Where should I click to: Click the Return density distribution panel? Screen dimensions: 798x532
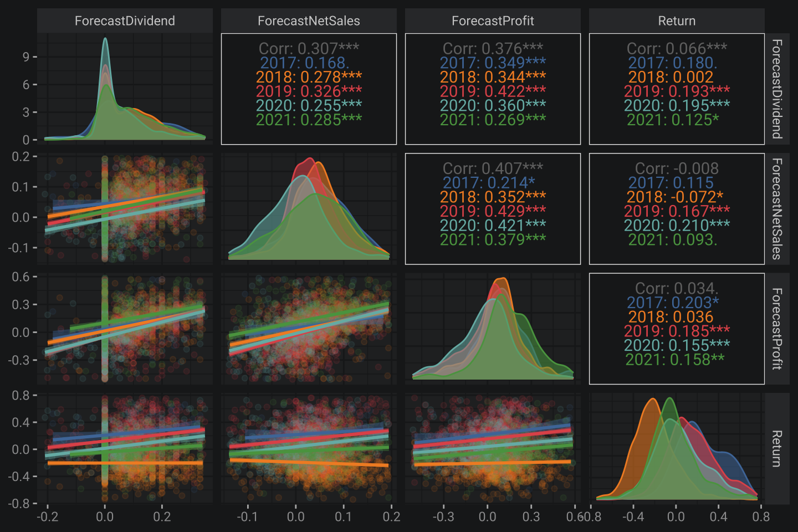point(677,449)
